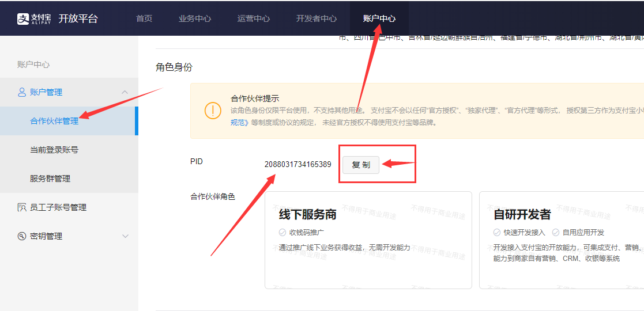Click 账户管理 sidebar heading

pyautogui.click(x=69, y=92)
